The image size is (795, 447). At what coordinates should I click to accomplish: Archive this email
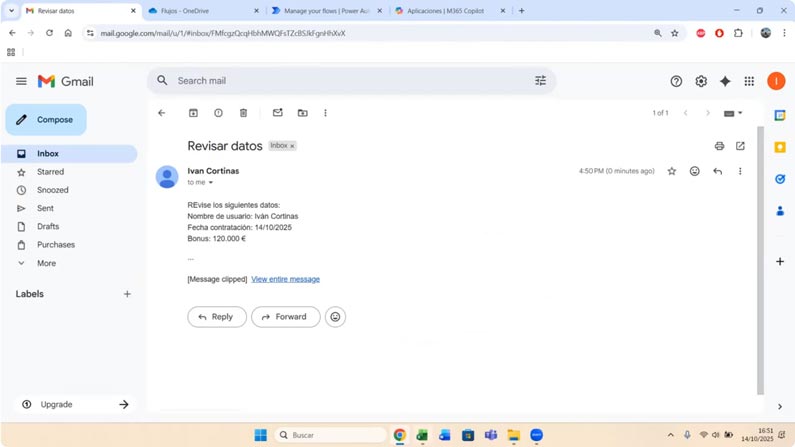coord(193,113)
